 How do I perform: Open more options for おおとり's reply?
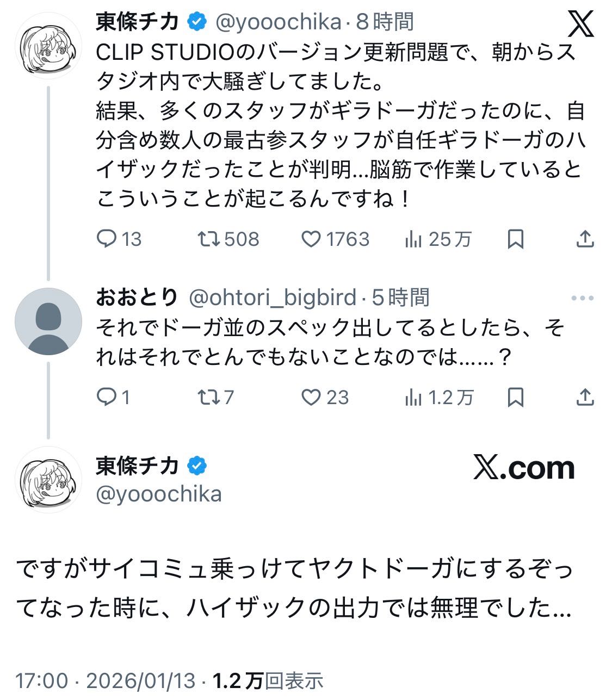583,298
